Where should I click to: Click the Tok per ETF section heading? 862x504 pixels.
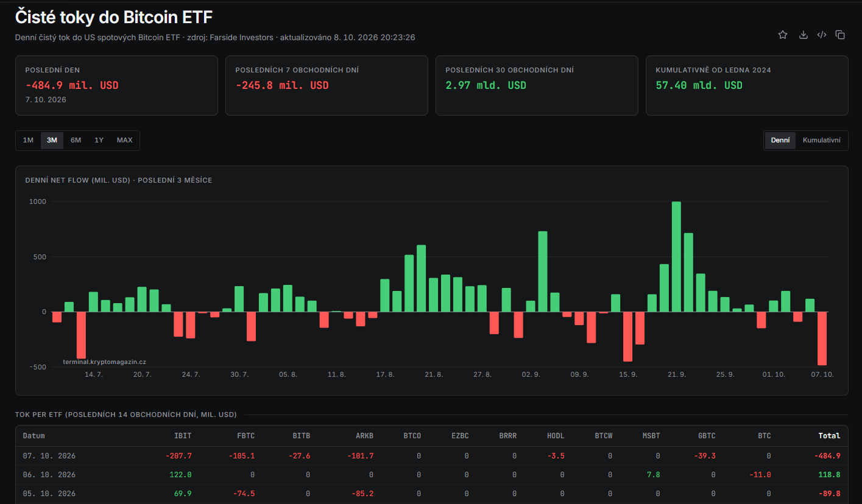click(126, 415)
